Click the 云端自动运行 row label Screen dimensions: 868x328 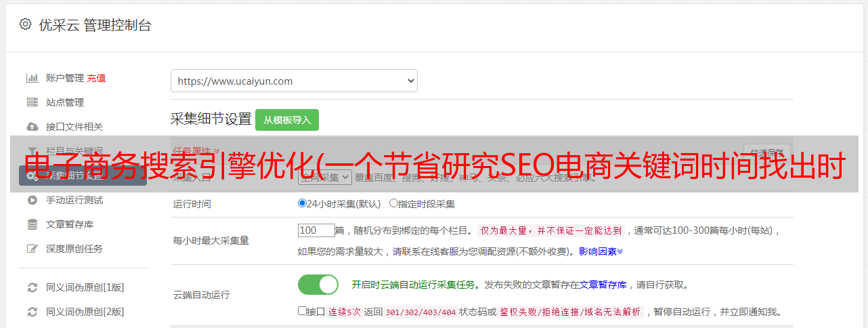point(202,295)
